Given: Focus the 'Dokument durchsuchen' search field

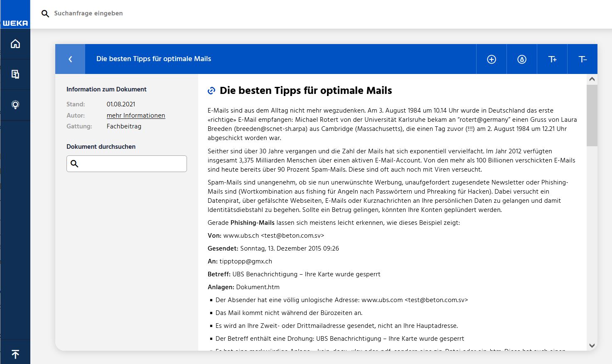Looking at the screenshot, I should coord(133,164).
